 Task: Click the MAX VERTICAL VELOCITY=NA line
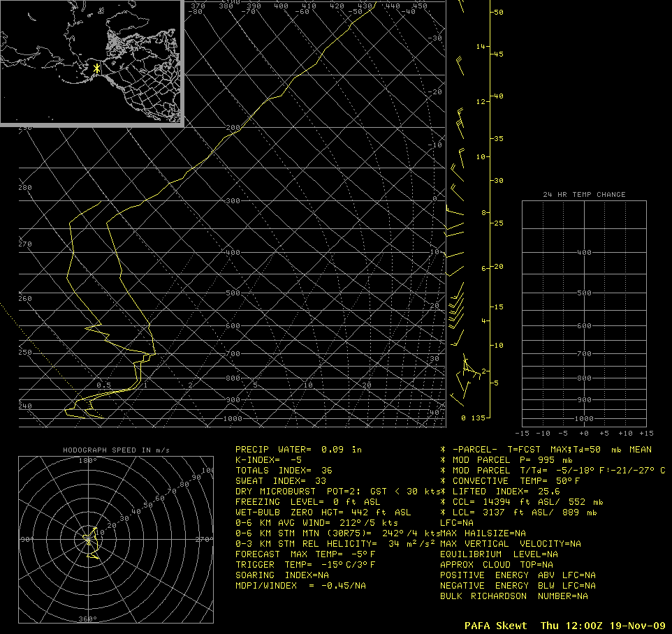[511, 544]
